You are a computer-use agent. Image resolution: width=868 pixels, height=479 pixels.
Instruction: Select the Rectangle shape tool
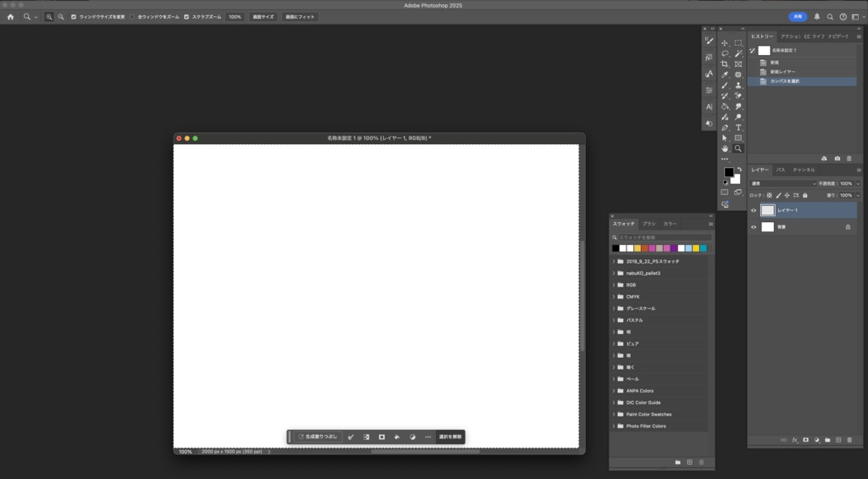click(x=738, y=138)
